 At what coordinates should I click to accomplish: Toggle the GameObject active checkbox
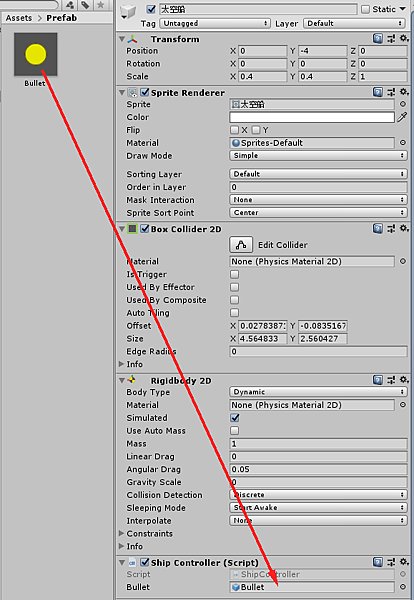[x=151, y=9]
